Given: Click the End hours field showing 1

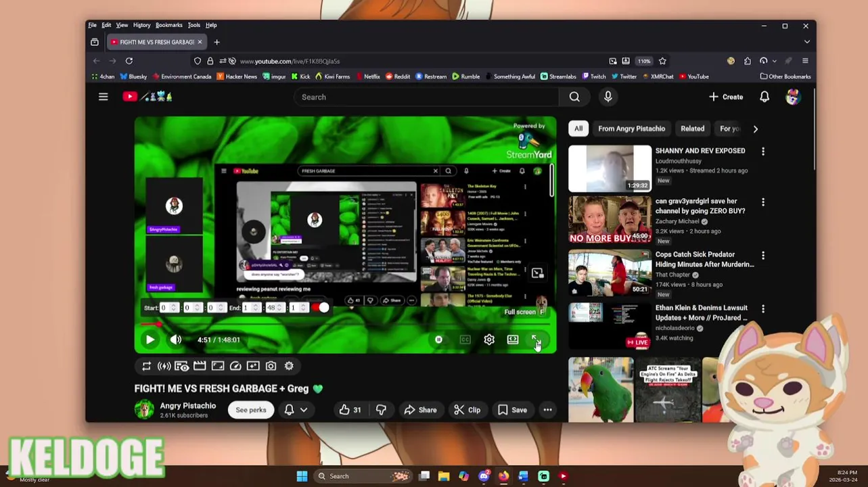Looking at the screenshot, I should click(251, 308).
